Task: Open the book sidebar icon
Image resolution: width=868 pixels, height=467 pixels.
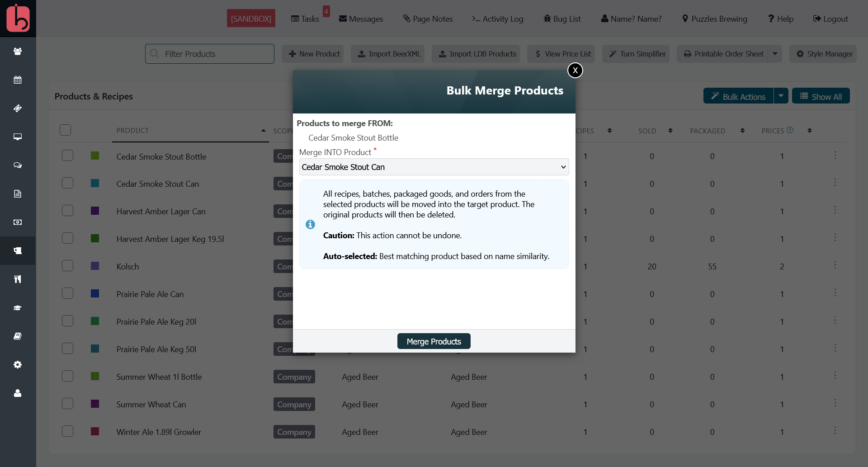Action: click(x=18, y=336)
